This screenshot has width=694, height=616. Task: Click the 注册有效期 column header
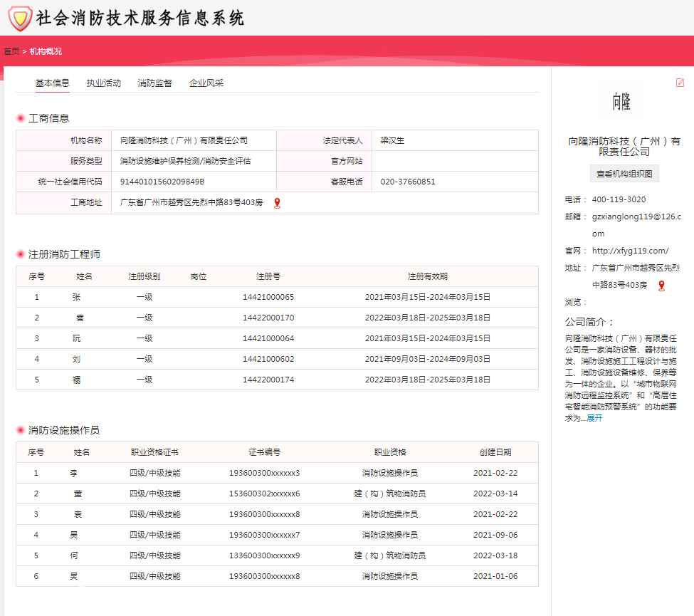(427, 276)
